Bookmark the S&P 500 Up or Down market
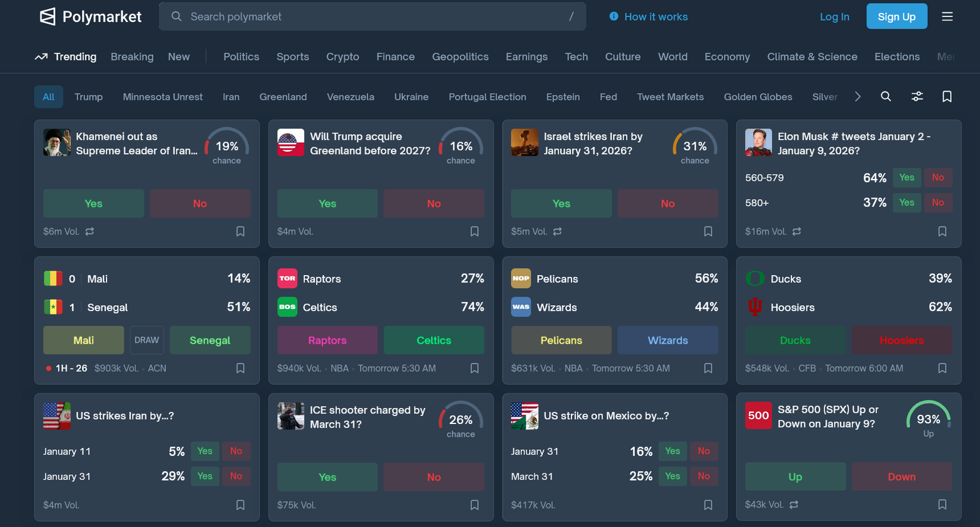Image resolution: width=980 pixels, height=527 pixels. 942,505
